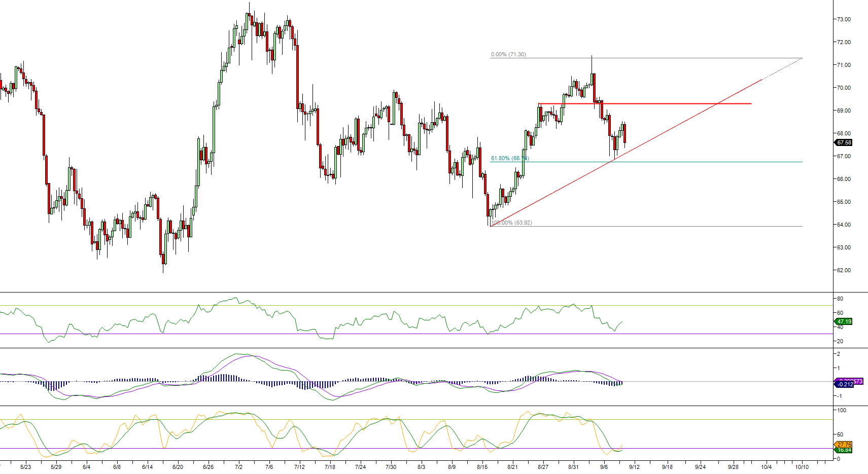Viewport: 868px width, 474px height.
Task: Click the 73.00 price axis label
Action: (844, 19)
